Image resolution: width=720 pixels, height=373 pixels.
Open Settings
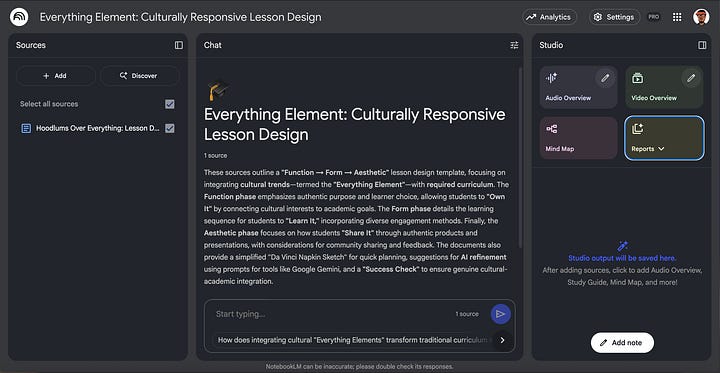click(614, 17)
